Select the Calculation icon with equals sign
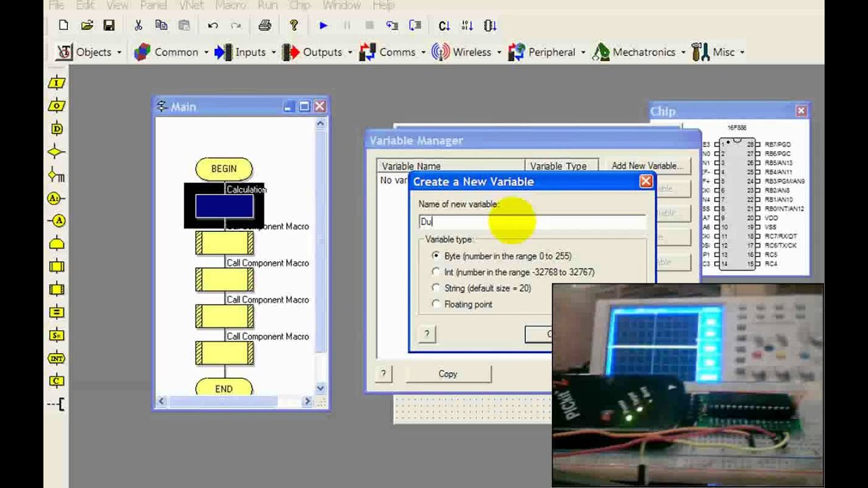Image resolution: width=868 pixels, height=488 pixels. pyautogui.click(x=57, y=312)
